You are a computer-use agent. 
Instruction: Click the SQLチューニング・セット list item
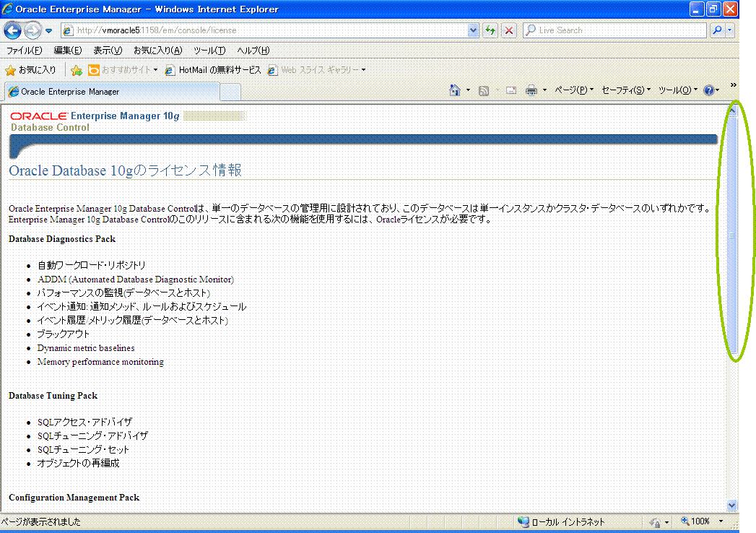84,449
